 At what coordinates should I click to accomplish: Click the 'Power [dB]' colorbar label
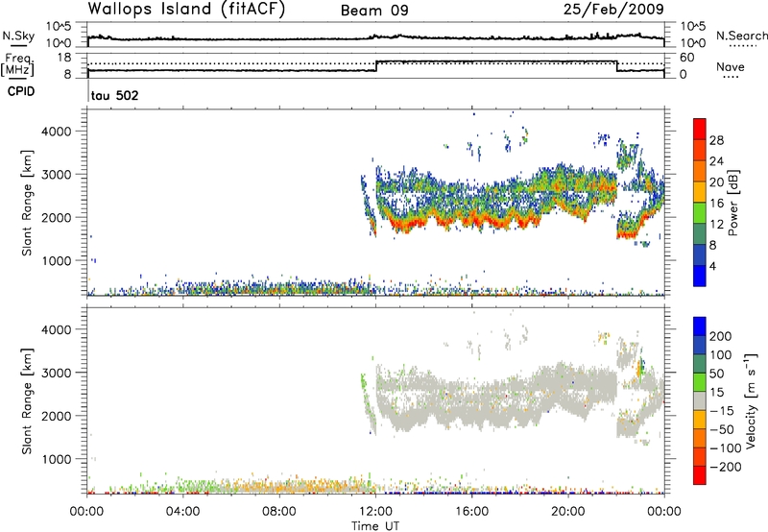coord(732,203)
